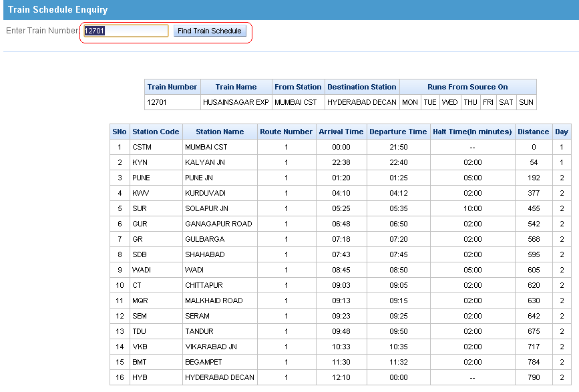Image resolution: width=579 pixels, height=392 pixels.
Task: Click the 717 distance value for Vikarabad
Action: tap(534, 347)
